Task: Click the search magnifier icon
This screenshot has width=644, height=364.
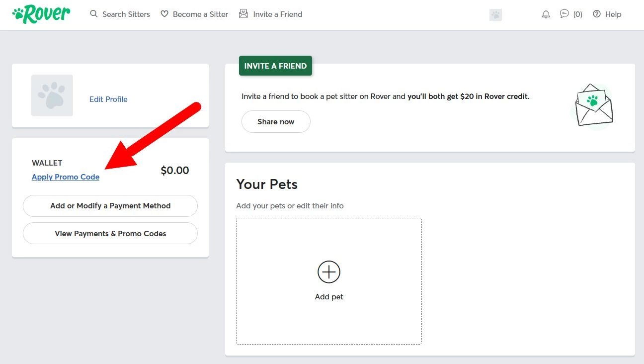Action: (x=93, y=14)
